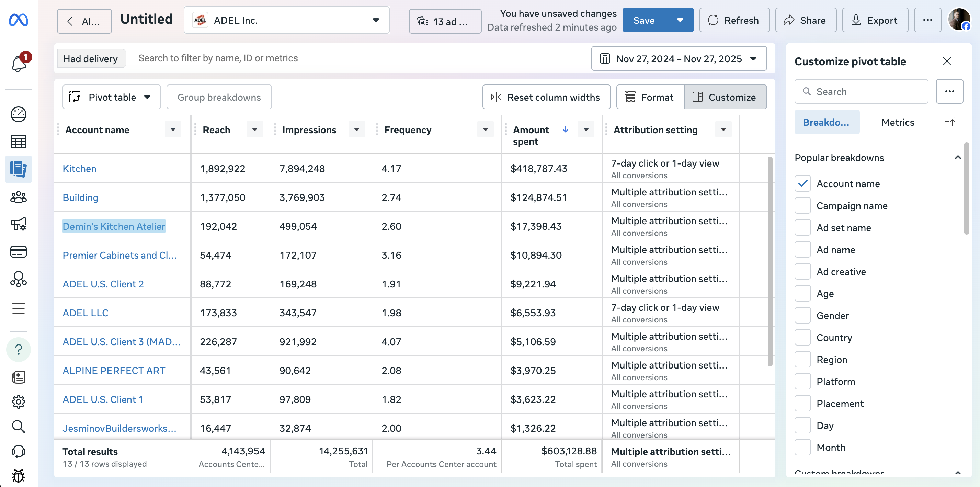Click the customize panel scrollbar
The image size is (980, 487).
(x=966, y=188)
